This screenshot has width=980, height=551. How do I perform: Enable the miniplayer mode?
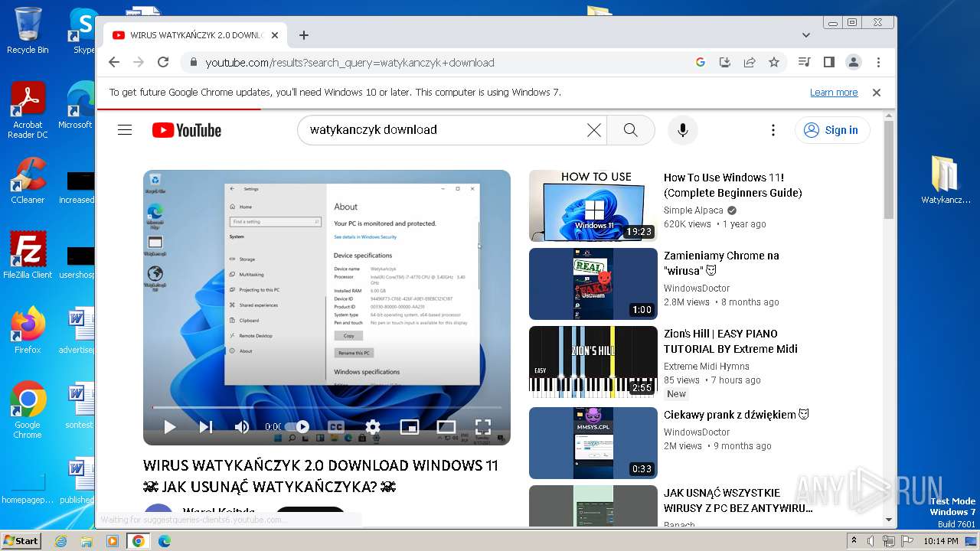point(410,427)
